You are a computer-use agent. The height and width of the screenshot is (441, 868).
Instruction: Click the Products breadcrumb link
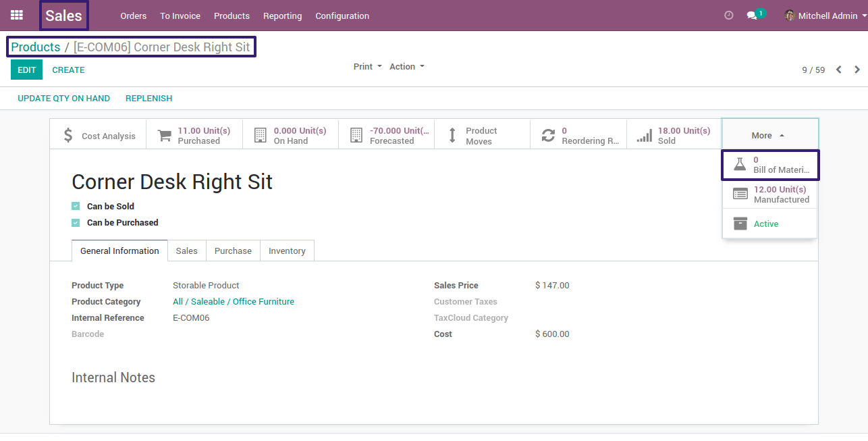tap(36, 47)
